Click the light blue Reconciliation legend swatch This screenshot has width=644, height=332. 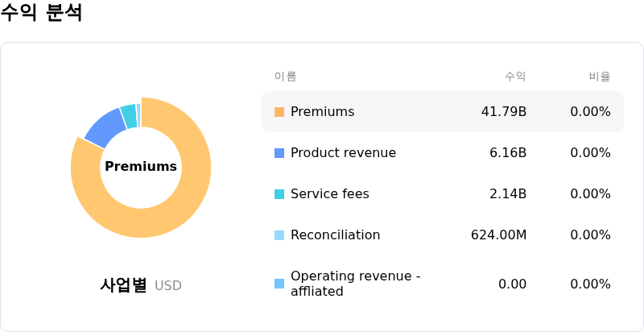coord(279,235)
